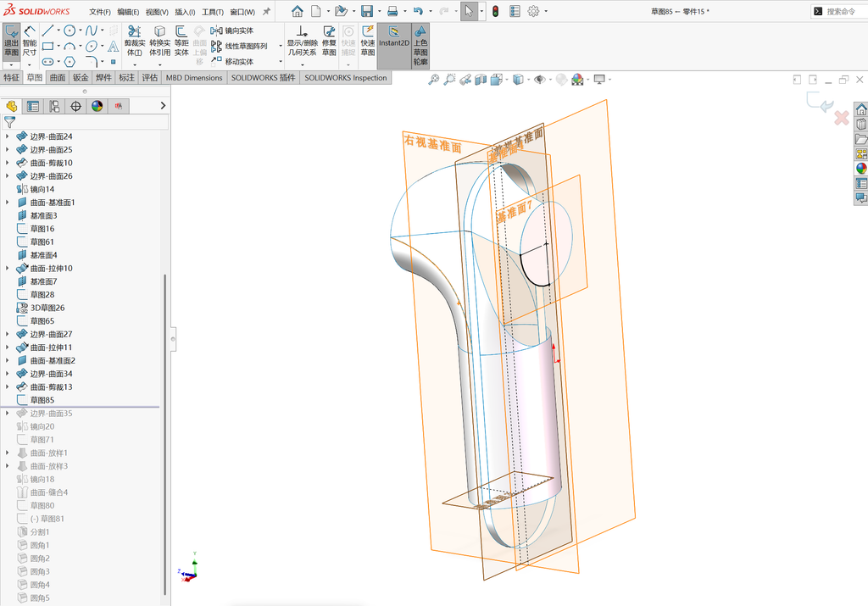The height and width of the screenshot is (606, 868).
Task: Click the Home icon in top toolbar
Action: [x=298, y=11]
